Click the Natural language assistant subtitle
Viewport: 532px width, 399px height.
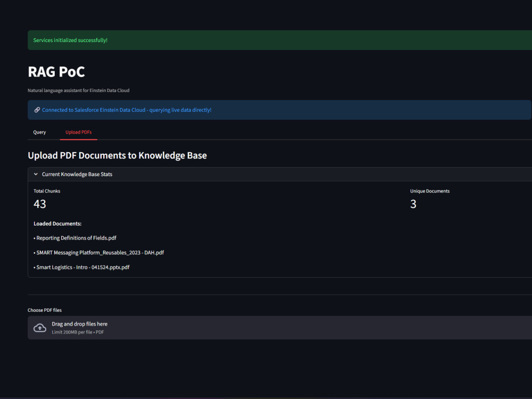coord(78,90)
